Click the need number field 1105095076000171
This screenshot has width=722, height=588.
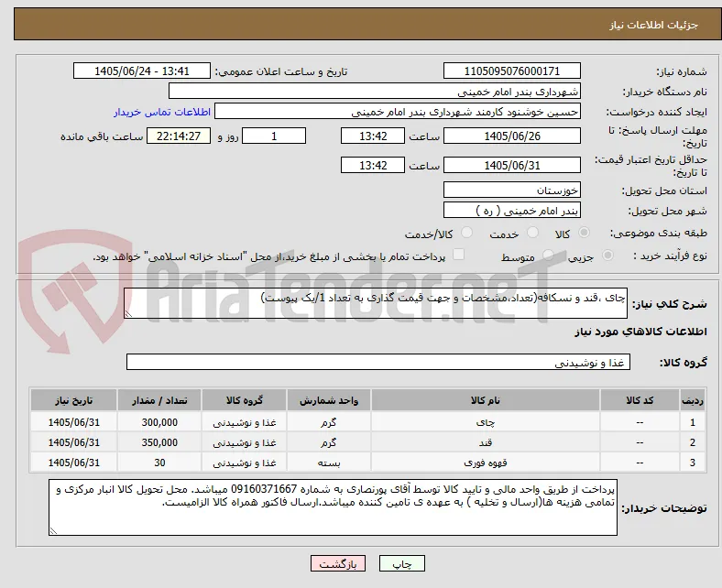511,71
